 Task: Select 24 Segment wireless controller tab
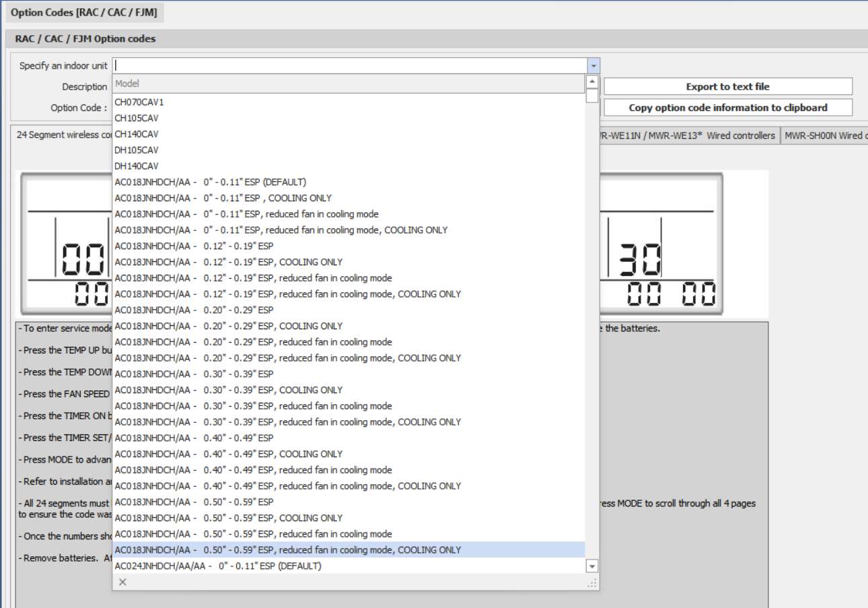pos(64,135)
